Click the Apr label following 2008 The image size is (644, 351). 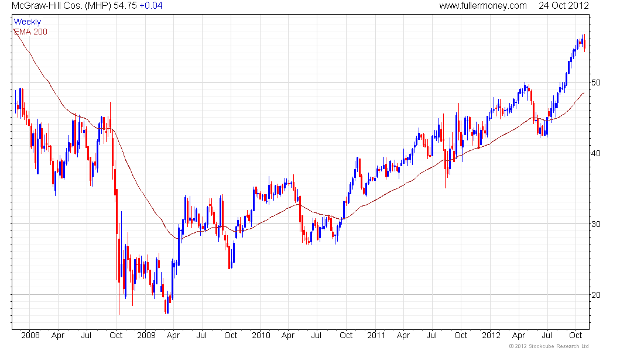[x=58, y=335]
